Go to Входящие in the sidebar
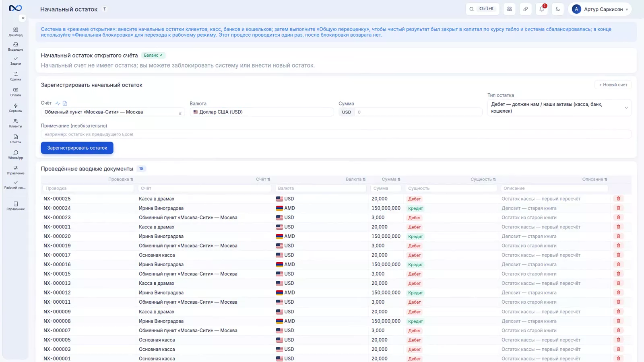This screenshot has height=362, width=644. tap(16, 47)
